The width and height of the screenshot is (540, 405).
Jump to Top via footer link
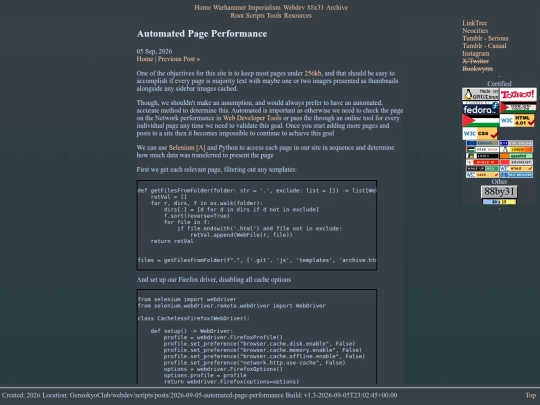point(530,395)
